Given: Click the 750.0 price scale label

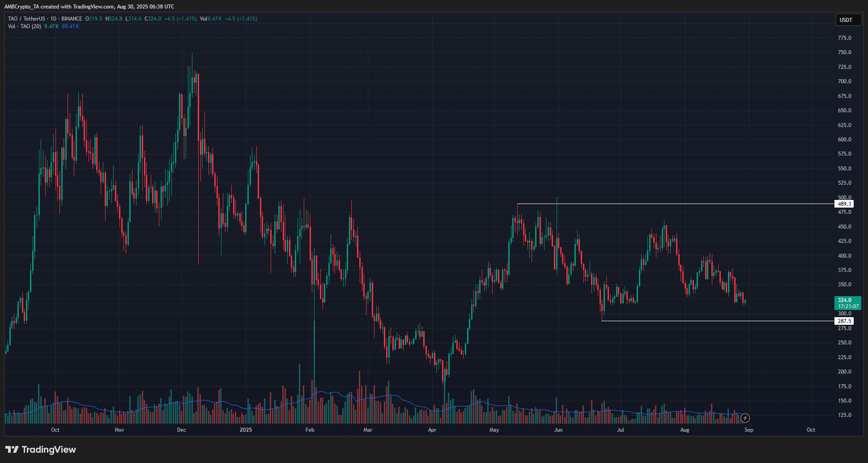Looking at the screenshot, I should click(844, 52).
